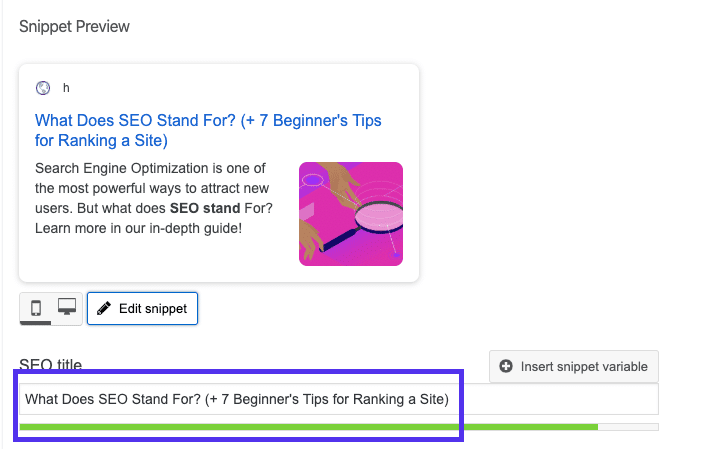Focus the SEO title input field

point(338,399)
